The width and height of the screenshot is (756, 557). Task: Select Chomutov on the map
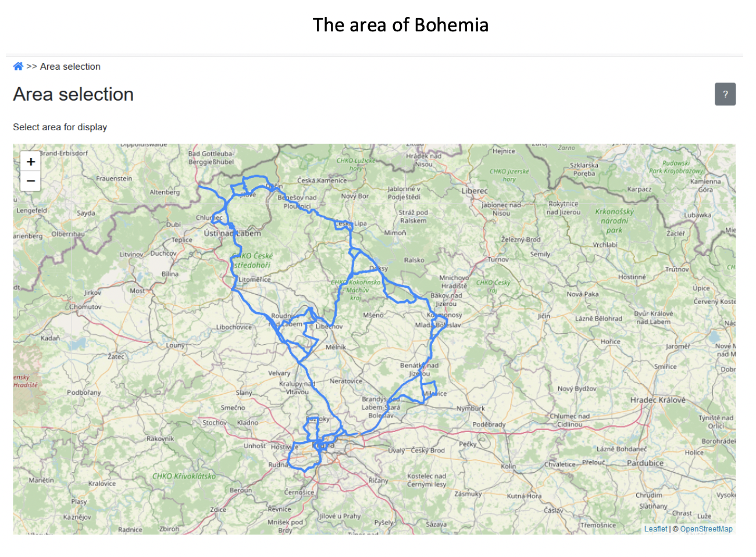point(85,306)
